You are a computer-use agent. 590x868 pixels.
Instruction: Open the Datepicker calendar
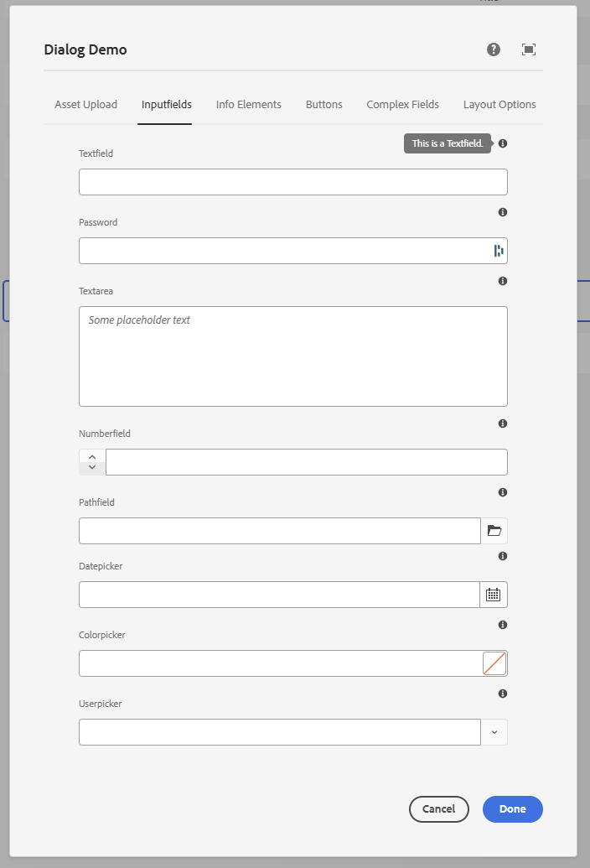(493, 594)
